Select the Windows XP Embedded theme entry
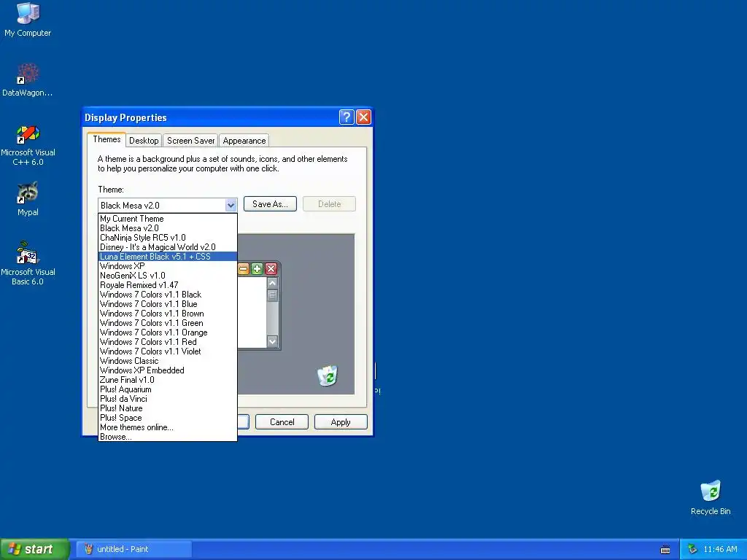The width and height of the screenshot is (747, 560). coord(168,370)
